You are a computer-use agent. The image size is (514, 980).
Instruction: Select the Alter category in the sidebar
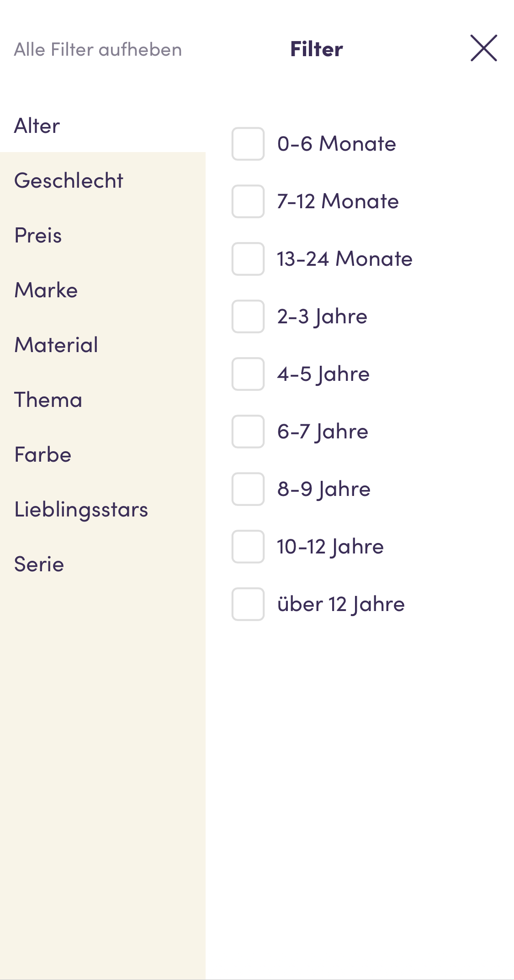point(37,126)
